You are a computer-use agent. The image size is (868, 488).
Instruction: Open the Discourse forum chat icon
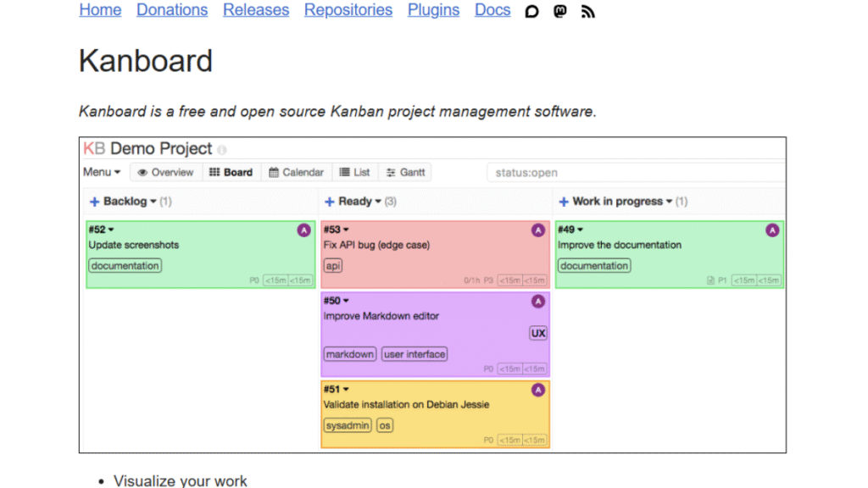point(532,11)
